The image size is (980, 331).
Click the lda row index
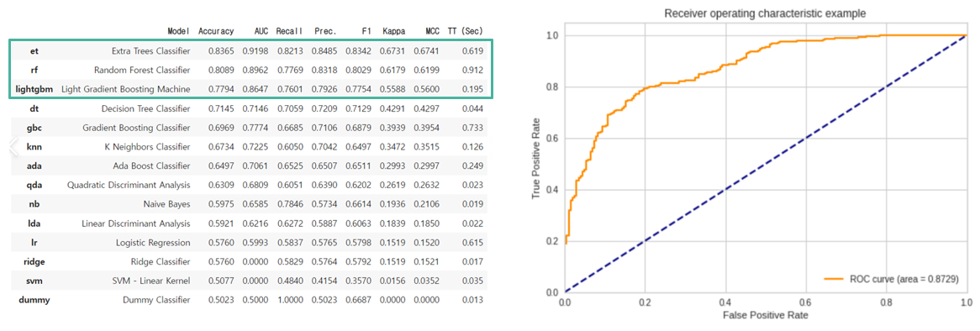pos(34,223)
